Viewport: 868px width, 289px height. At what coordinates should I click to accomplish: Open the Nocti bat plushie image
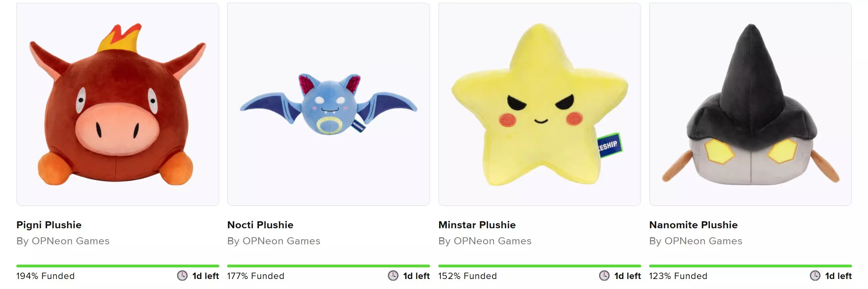[329, 104]
